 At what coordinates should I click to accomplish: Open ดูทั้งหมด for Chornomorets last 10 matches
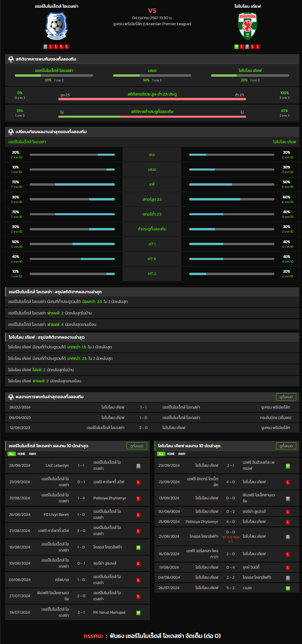[137, 446]
